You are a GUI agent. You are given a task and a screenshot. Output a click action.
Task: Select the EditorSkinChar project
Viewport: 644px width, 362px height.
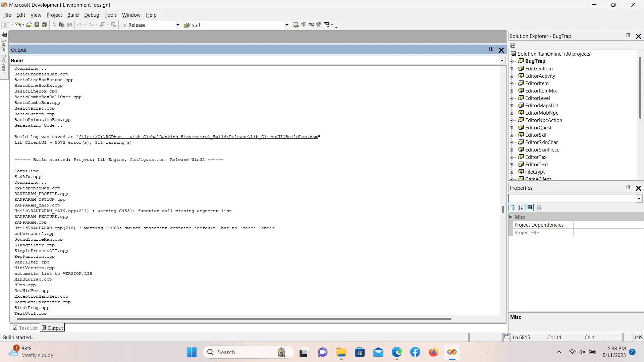[541, 142]
